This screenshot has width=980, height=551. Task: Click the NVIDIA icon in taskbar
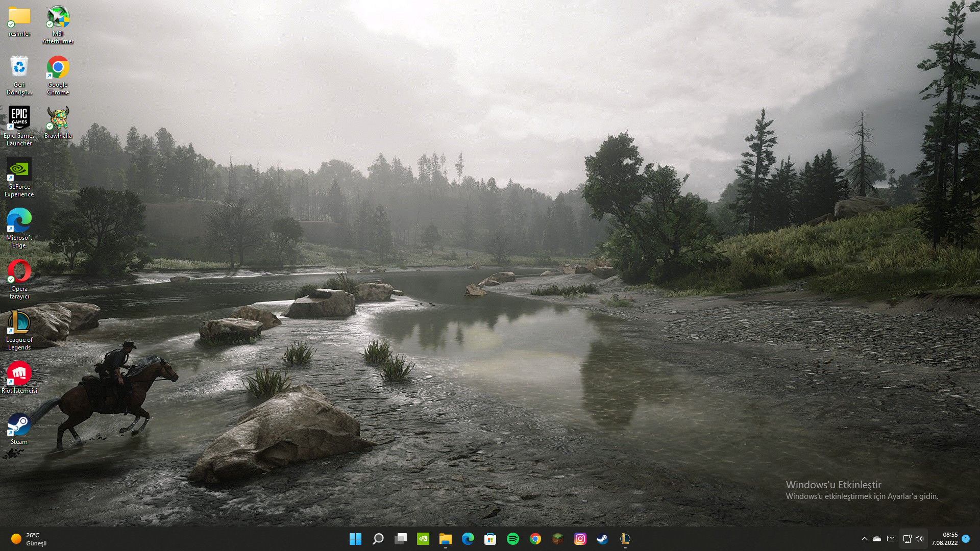tap(423, 539)
